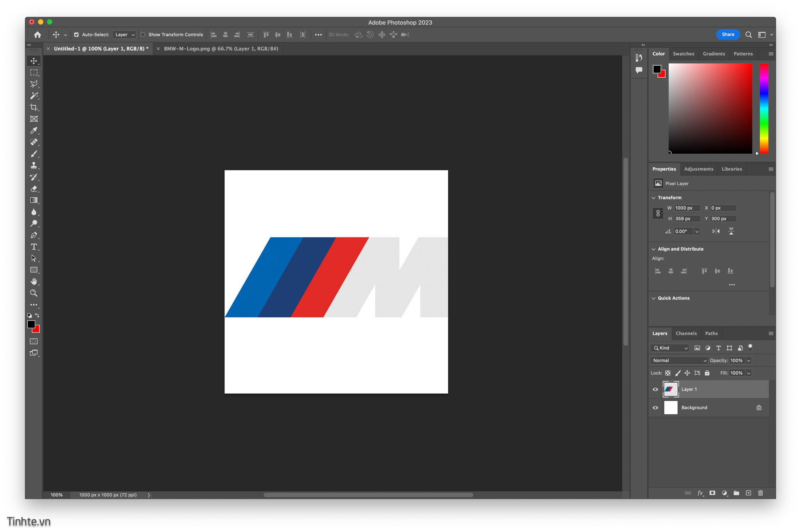Enable Show Transform Controls checkbox

coord(143,35)
